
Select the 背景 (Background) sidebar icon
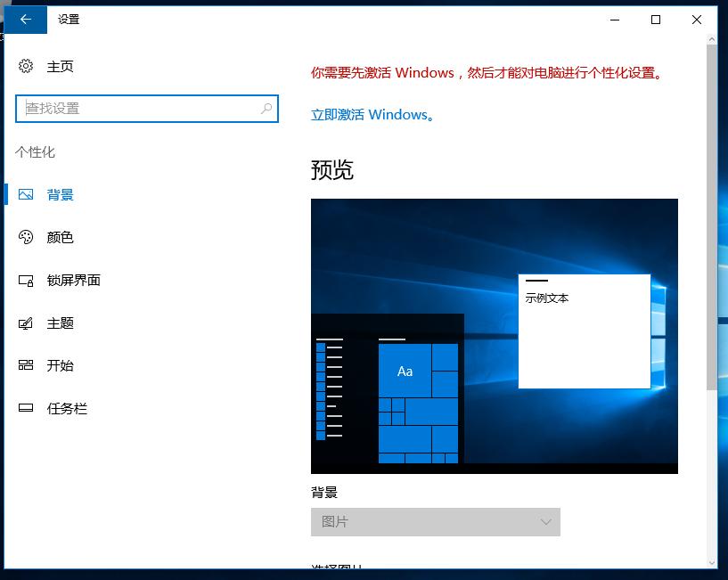pyautogui.click(x=26, y=194)
